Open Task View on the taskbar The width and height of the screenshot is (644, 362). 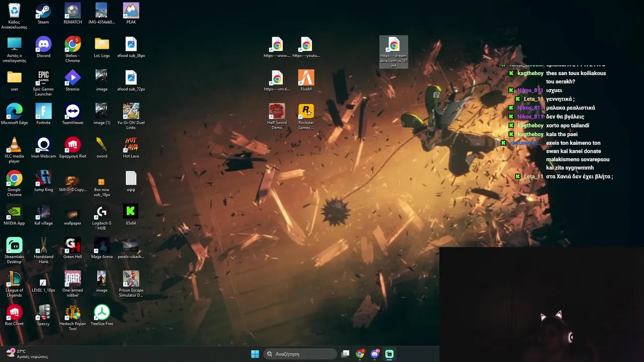tap(345, 354)
